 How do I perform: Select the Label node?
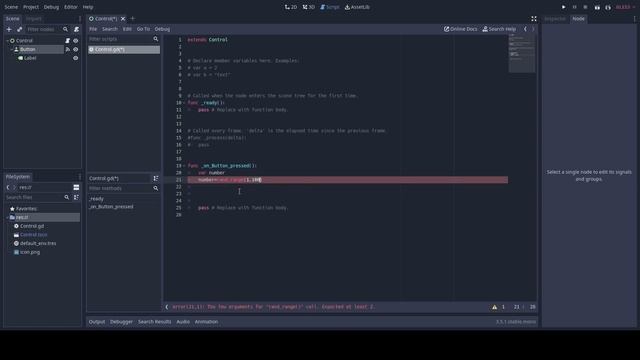[x=30, y=58]
